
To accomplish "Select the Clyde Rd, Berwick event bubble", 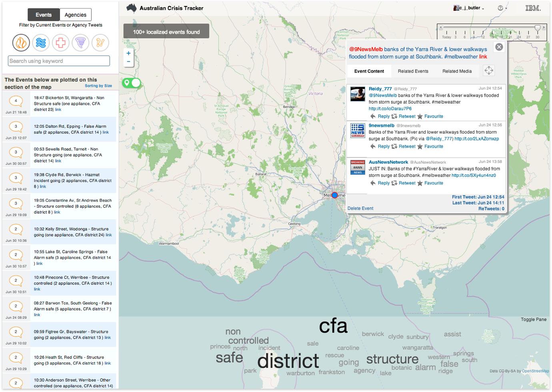I will (16, 178).
